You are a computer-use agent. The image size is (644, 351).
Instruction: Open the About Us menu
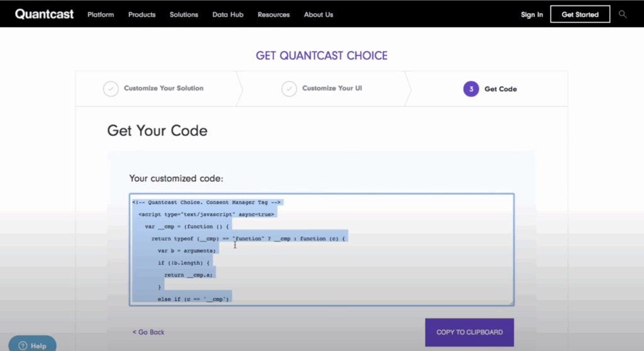point(318,14)
